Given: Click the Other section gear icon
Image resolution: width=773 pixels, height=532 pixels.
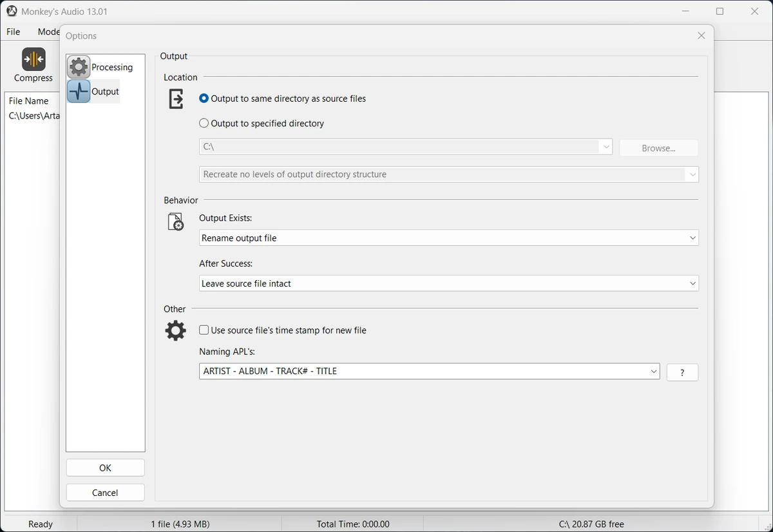Looking at the screenshot, I should pos(176,331).
